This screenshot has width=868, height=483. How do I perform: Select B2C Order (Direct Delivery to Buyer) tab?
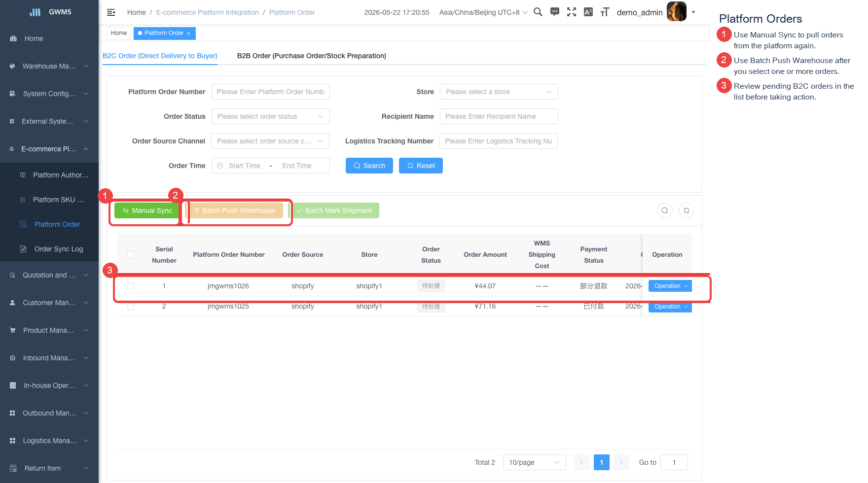pyautogui.click(x=160, y=56)
